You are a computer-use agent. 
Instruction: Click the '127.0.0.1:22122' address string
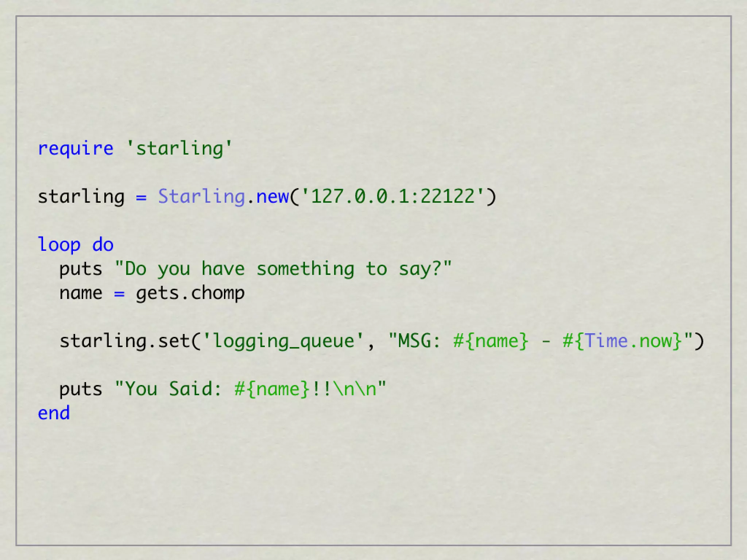click(x=393, y=197)
